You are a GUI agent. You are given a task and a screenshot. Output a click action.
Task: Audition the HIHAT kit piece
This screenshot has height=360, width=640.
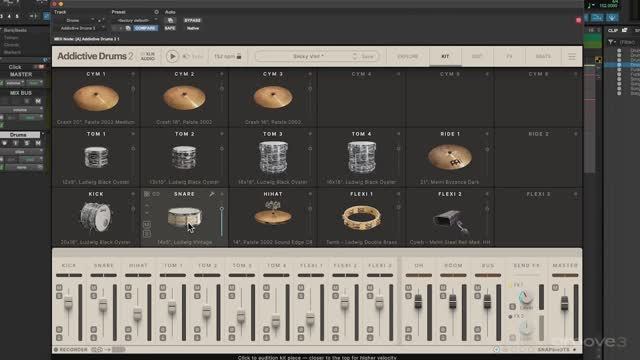273,213
